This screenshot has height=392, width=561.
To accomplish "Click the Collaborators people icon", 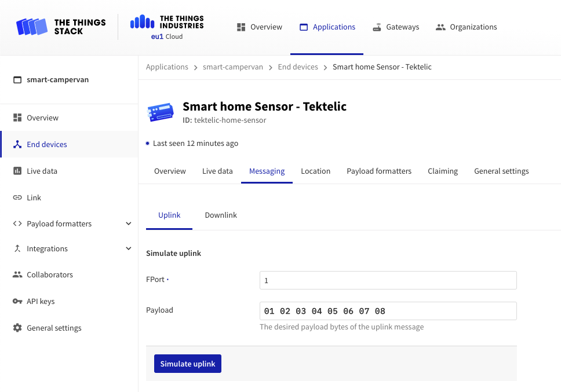I will 17,274.
